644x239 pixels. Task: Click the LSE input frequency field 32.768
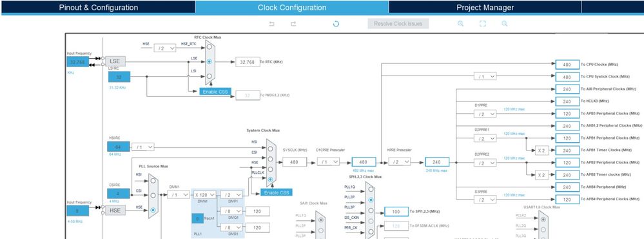click(77, 62)
